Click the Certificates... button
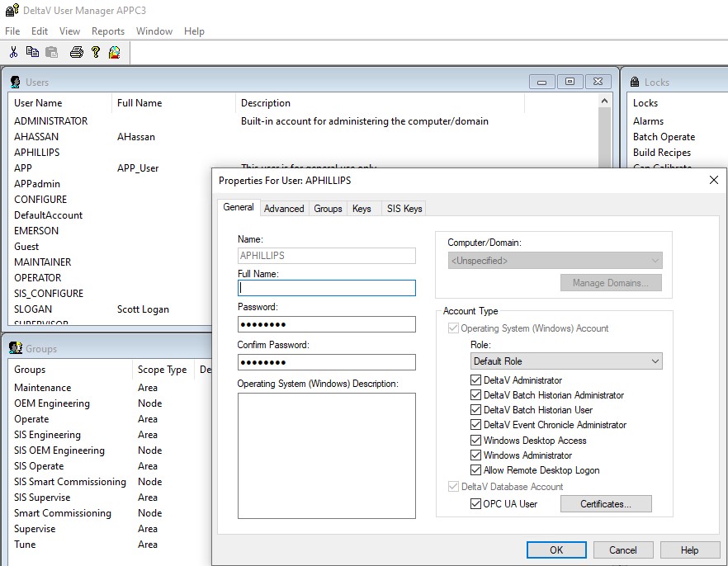This screenshot has width=728, height=566. pyautogui.click(x=606, y=504)
